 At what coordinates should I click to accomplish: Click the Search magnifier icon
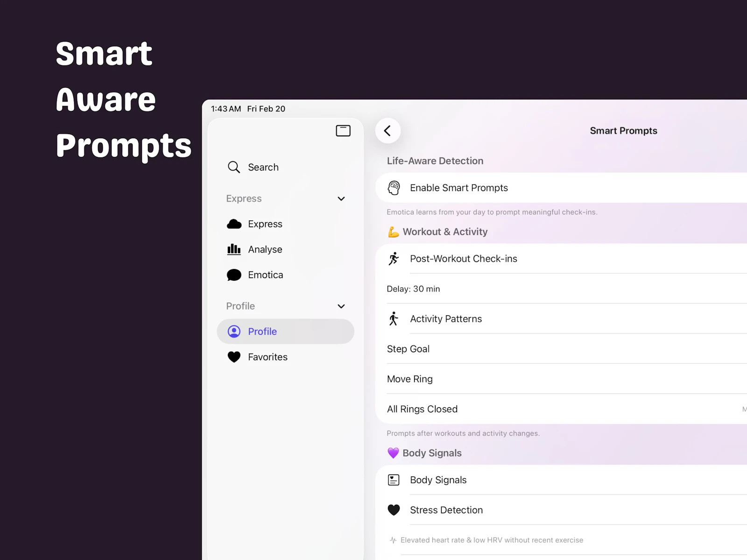234,167
